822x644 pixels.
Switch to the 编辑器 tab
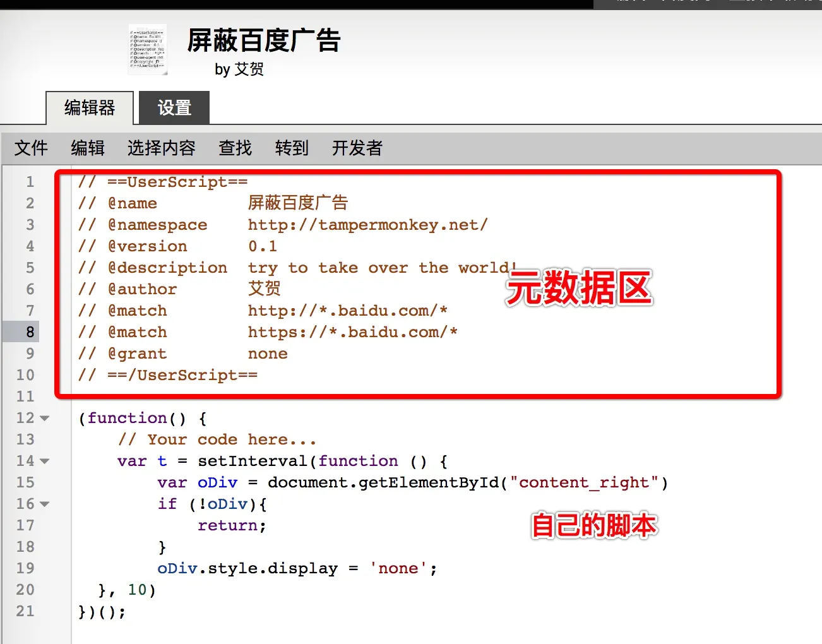pos(90,108)
